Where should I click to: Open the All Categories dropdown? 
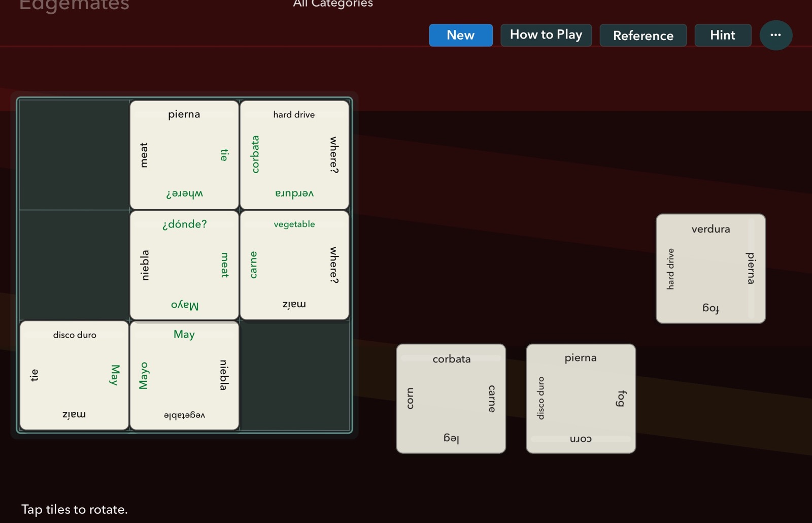click(332, 4)
